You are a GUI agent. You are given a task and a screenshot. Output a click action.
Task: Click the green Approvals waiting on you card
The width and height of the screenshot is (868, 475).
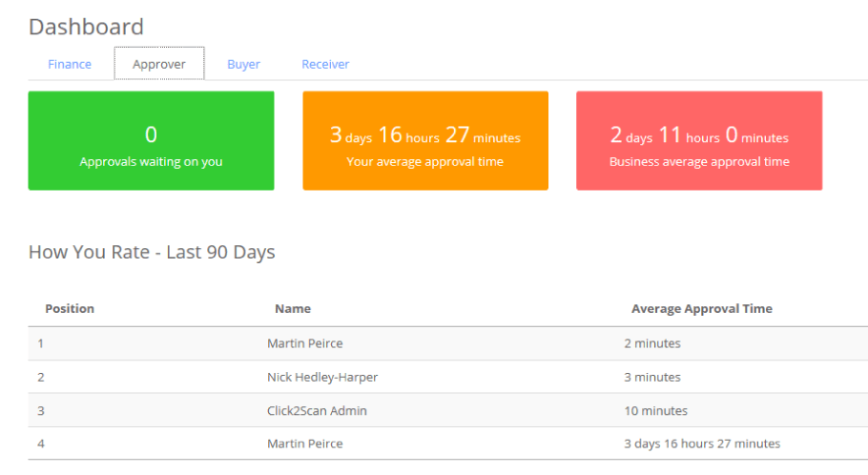tap(151, 140)
